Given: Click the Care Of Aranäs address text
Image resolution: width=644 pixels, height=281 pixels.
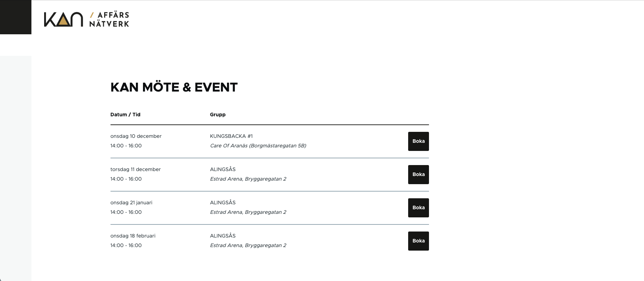Looking at the screenshot, I should point(258,146).
